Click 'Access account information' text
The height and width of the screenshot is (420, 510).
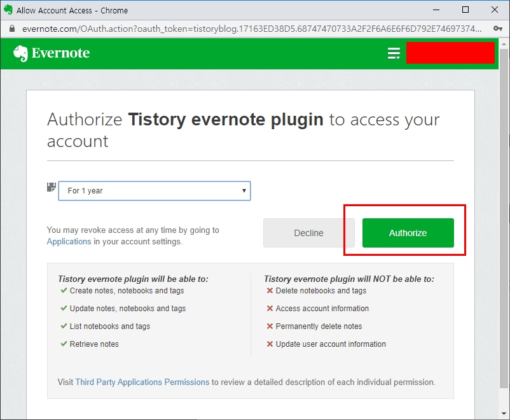(322, 309)
